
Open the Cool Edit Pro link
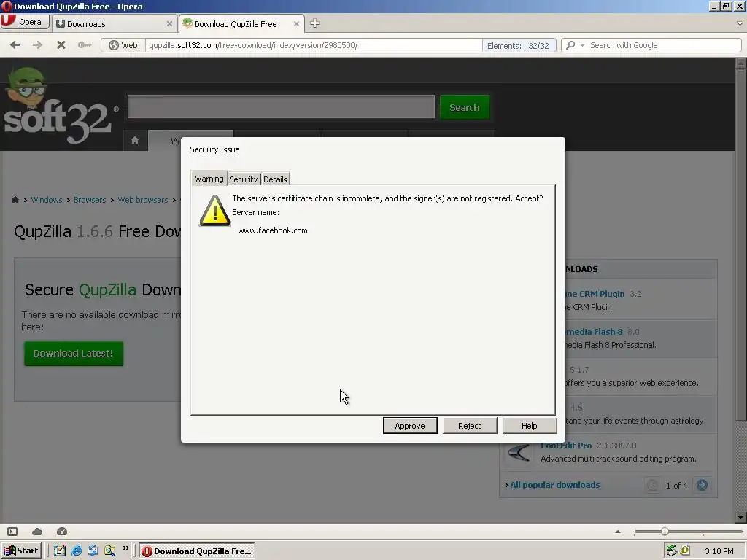click(566, 446)
